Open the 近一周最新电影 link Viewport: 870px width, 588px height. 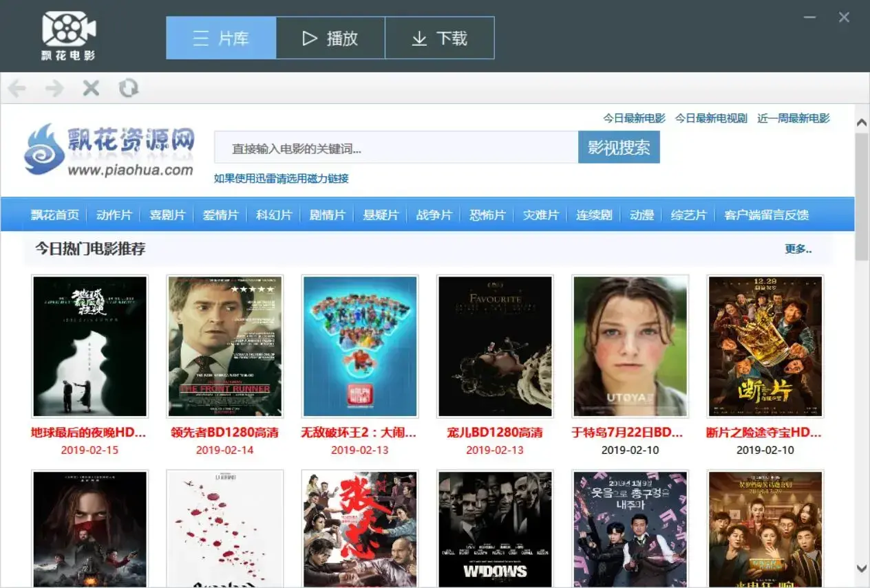(x=794, y=118)
